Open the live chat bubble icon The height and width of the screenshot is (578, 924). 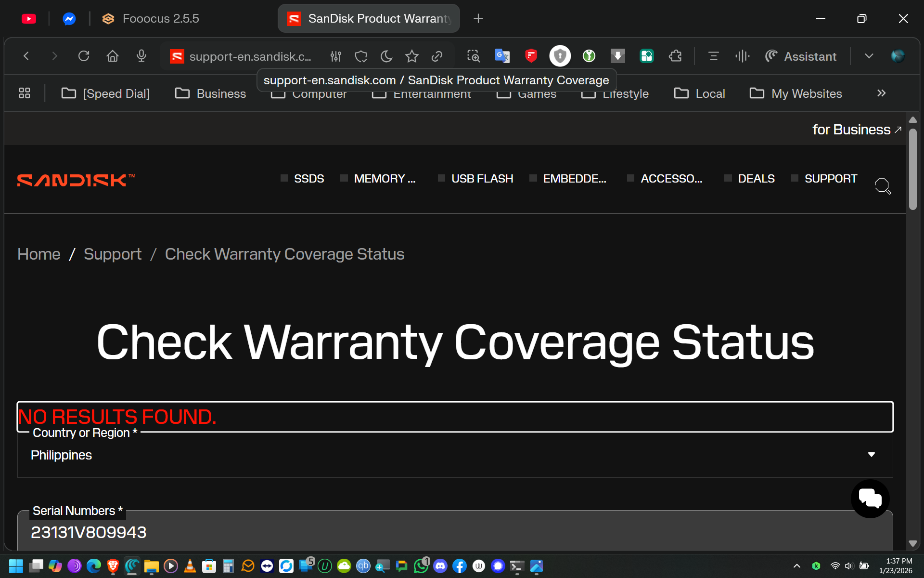[x=870, y=499]
